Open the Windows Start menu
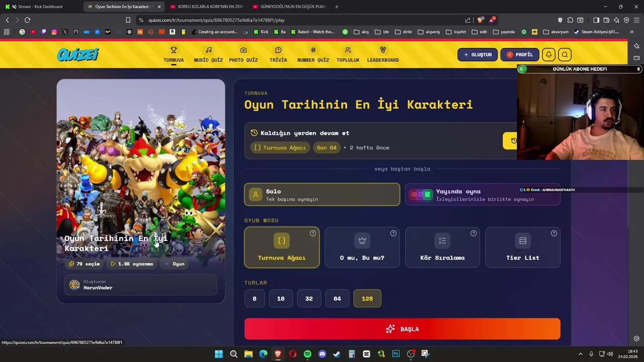644x362 pixels. (219, 354)
